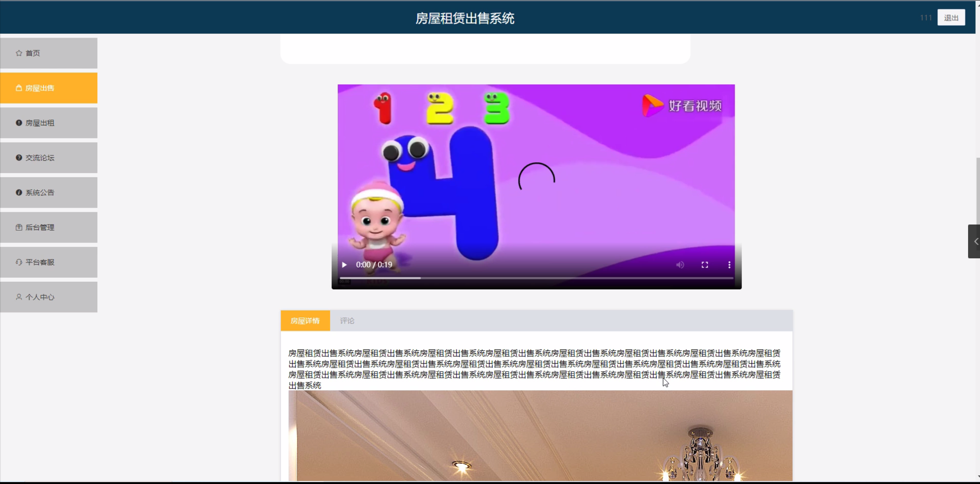This screenshot has height=484, width=980.
Task: Click the info icon beside 系统公告
Action: (18, 193)
